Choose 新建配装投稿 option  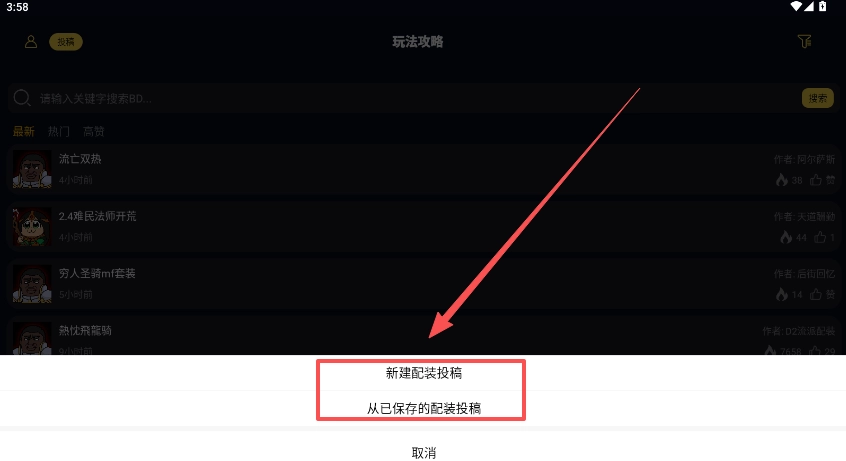click(423, 373)
